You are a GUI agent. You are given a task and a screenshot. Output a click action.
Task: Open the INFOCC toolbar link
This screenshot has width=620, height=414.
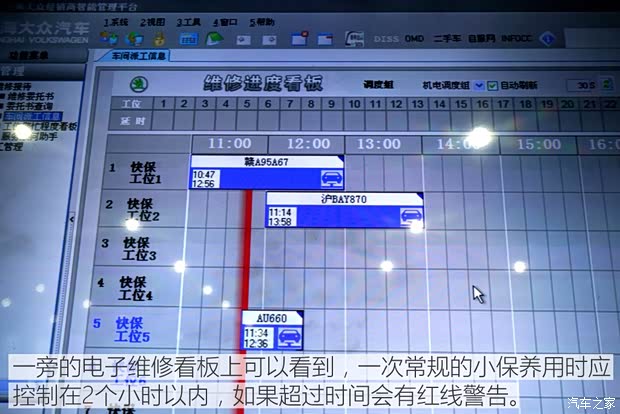coord(516,39)
